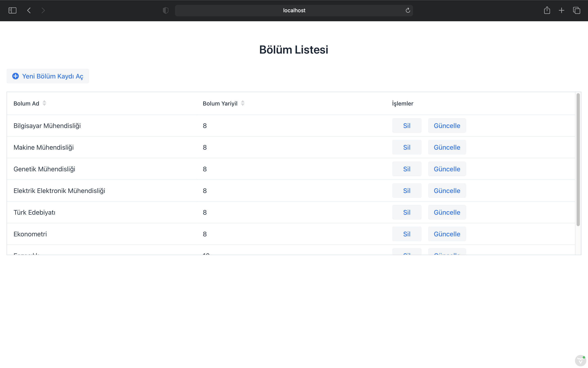Delete Elektrik Elektronik Mühendisliği with Sil
Viewport: 588px width, 368px height.
point(407,191)
